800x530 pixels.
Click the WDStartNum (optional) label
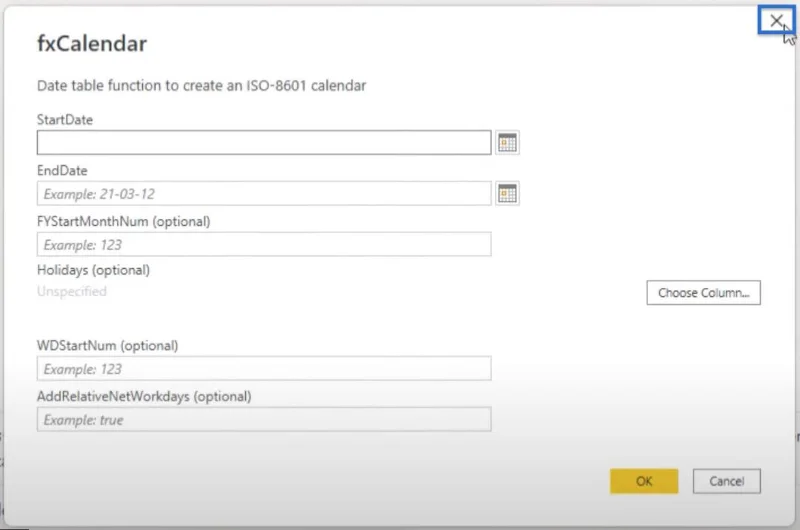coord(108,345)
